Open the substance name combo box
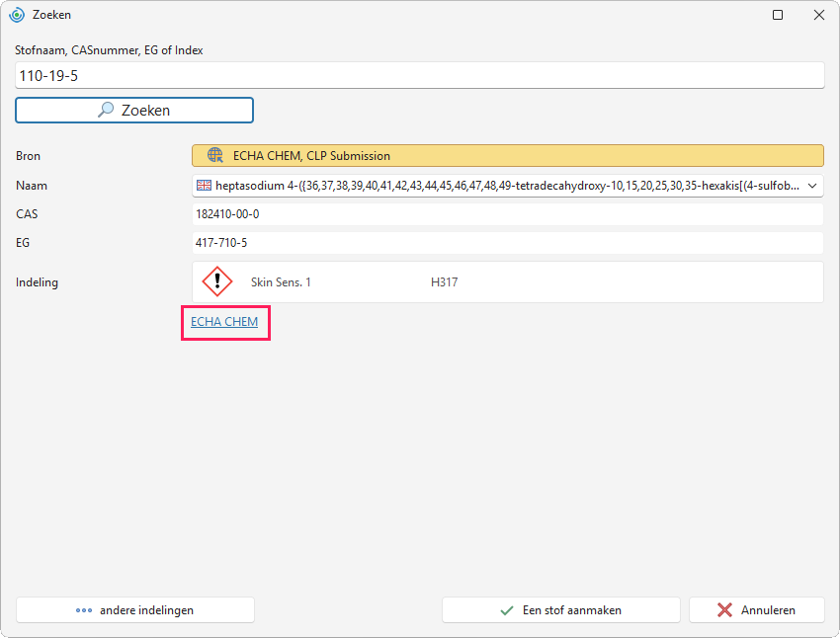This screenshot has width=840, height=638. click(x=507, y=186)
